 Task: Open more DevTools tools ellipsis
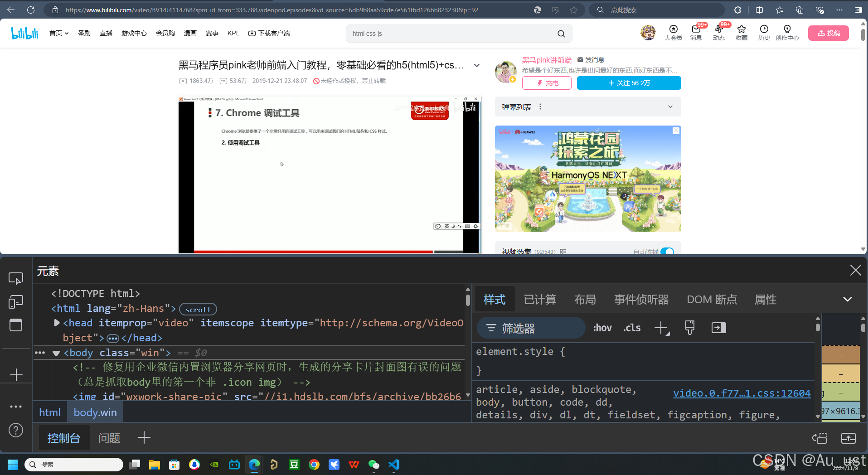(16, 407)
